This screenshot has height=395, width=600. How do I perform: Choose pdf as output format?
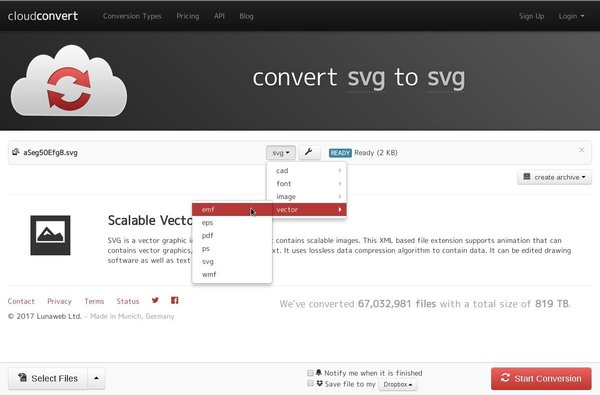click(232, 235)
